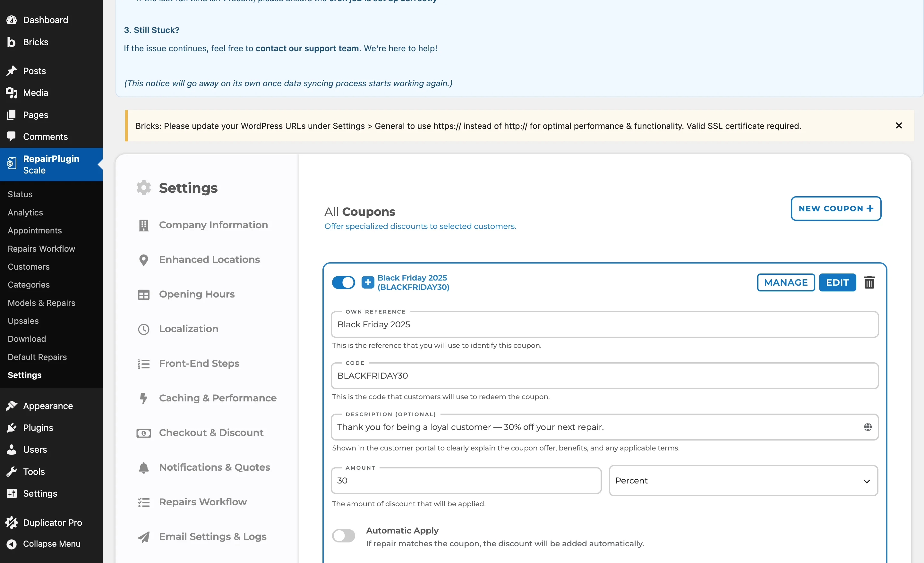Click the Settings gear icon heading
The height and width of the screenshot is (563, 924).
144,188
